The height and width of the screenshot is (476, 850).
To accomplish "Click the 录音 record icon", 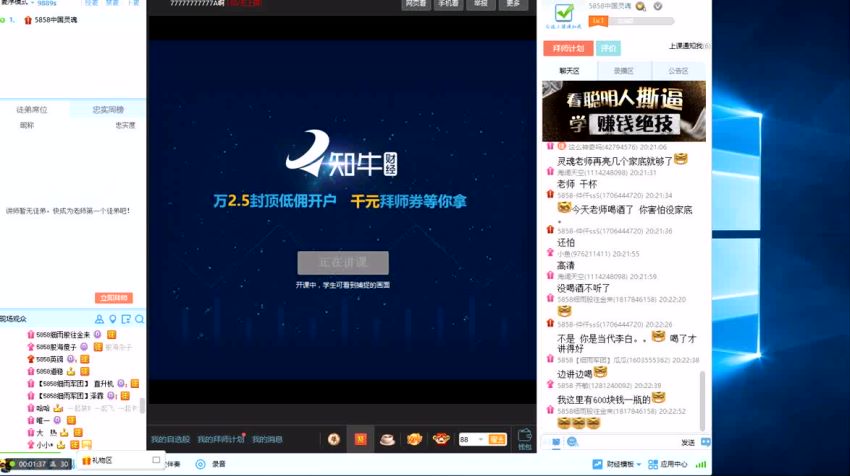I will pyautogui.click(x=200, y=464).
